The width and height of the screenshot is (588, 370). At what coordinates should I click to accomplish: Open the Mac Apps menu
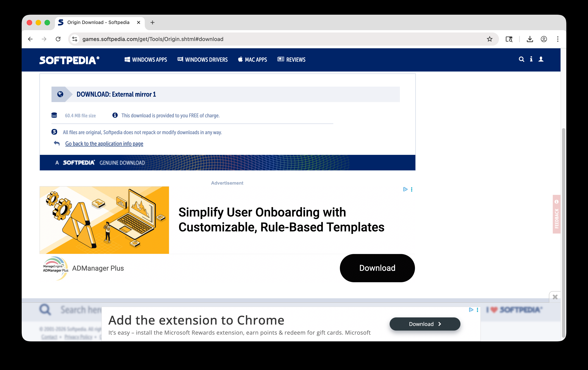253,60
